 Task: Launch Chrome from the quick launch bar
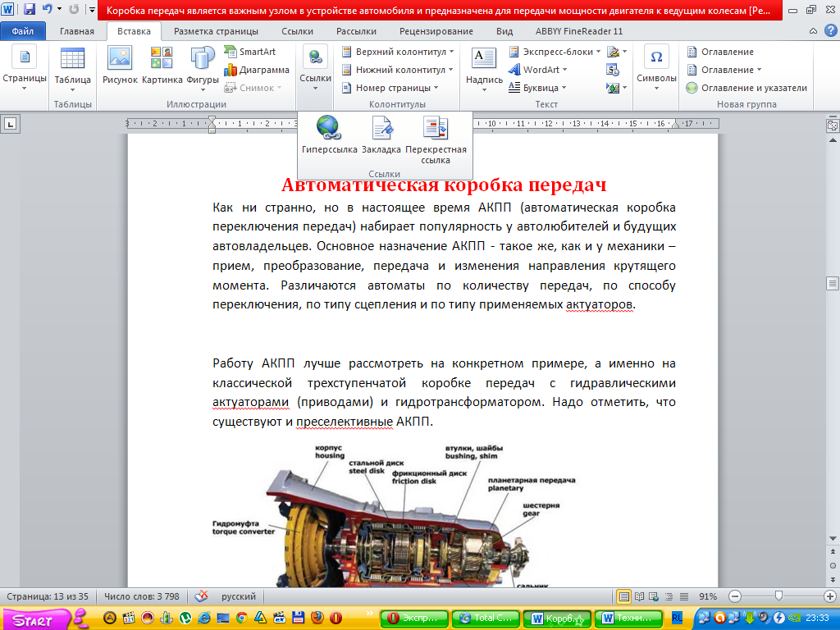(242, 618)
